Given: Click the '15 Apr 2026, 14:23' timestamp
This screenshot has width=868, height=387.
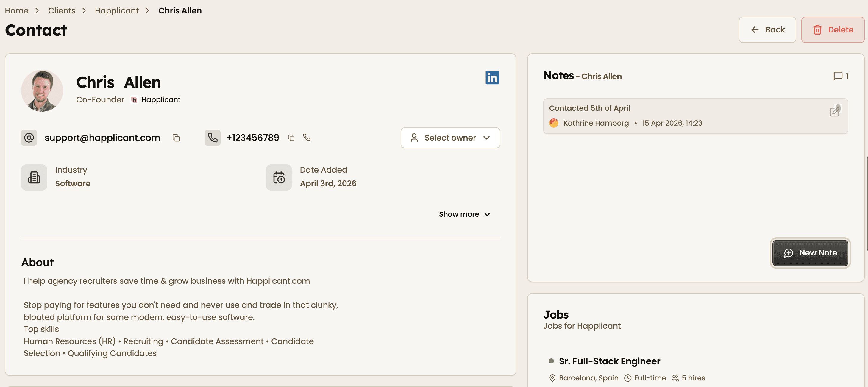Looking at the screenshot, I should click(x=672, y=123).
